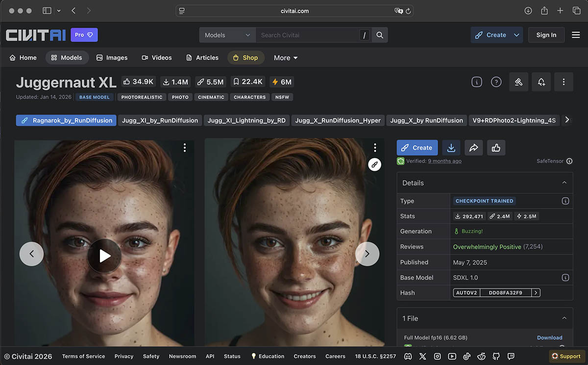Open the hamburger menu at top right
Image resolution: width=588 pixels, height=365 pixels.
coord(576,35)
